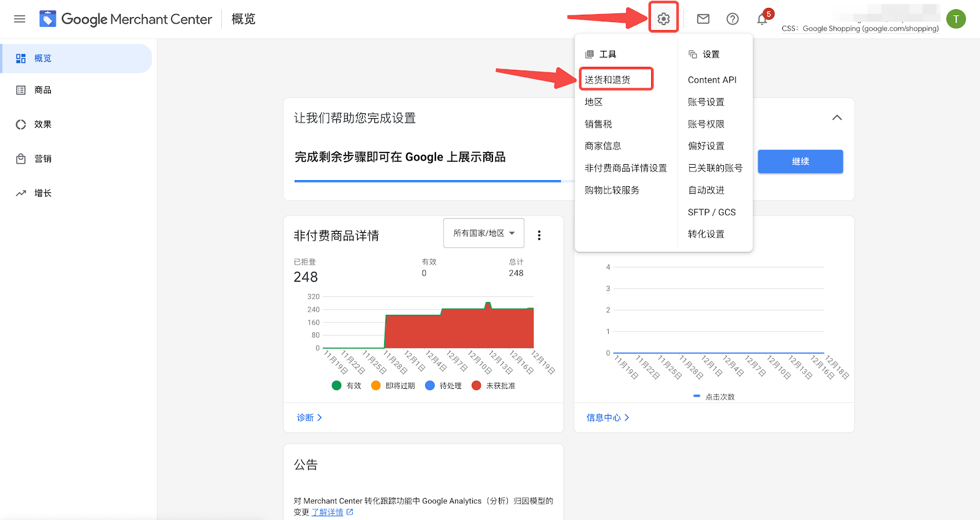Select 地区 in the tools menu

tap(594, 102)
